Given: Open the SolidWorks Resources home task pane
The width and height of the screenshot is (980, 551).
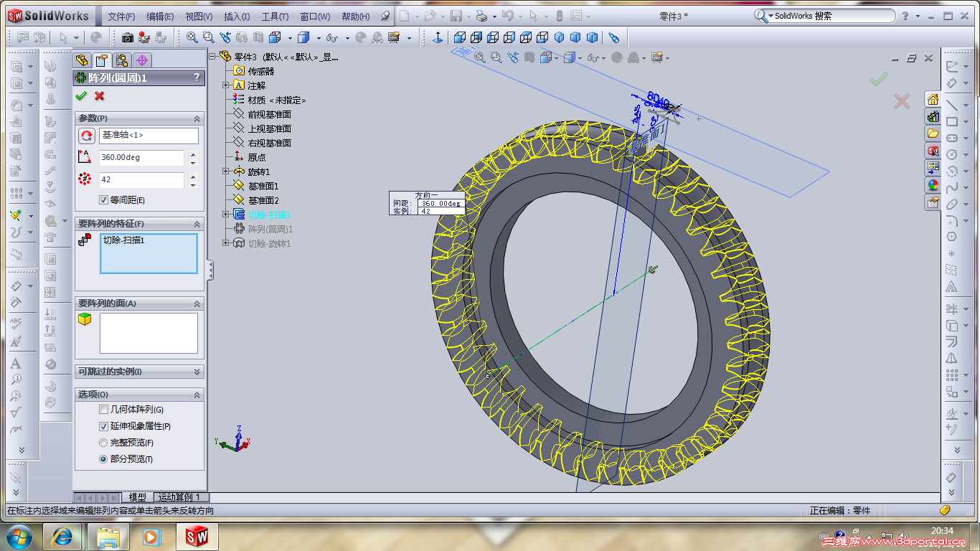Looking at the screenshot, I should (933, 99).
